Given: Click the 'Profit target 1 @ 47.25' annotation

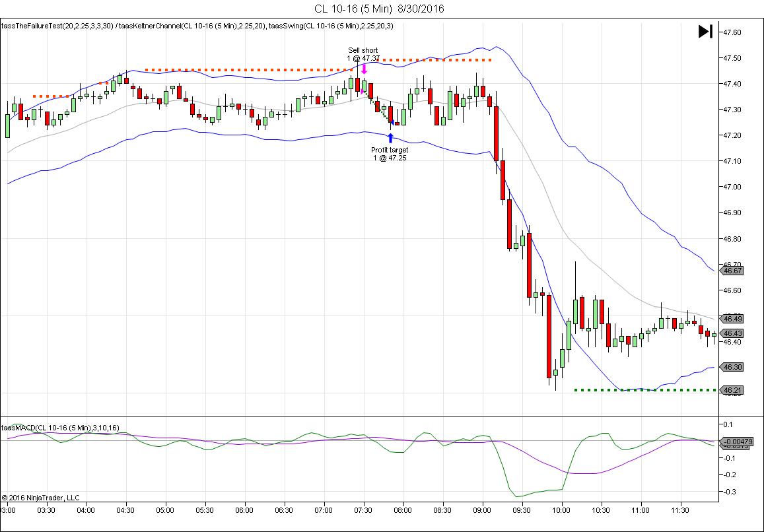Looking at the screenshot, I should click(390, 154).
